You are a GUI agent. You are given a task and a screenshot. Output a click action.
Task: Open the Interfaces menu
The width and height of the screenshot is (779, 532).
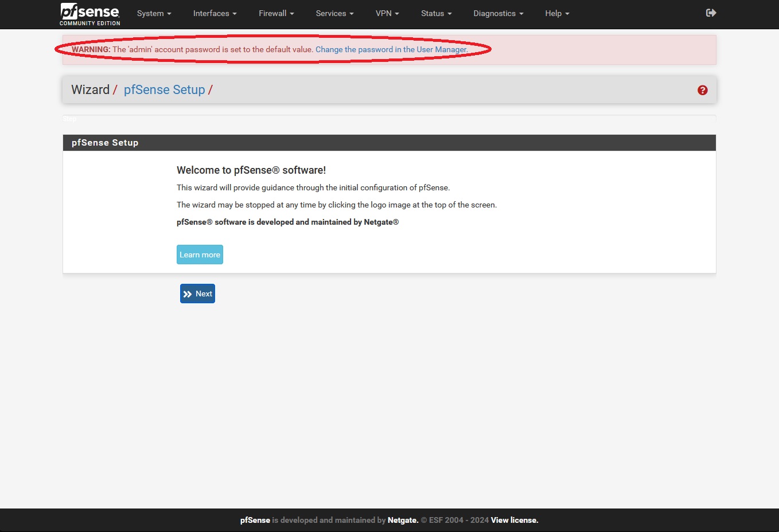click(x=215, y=13)
